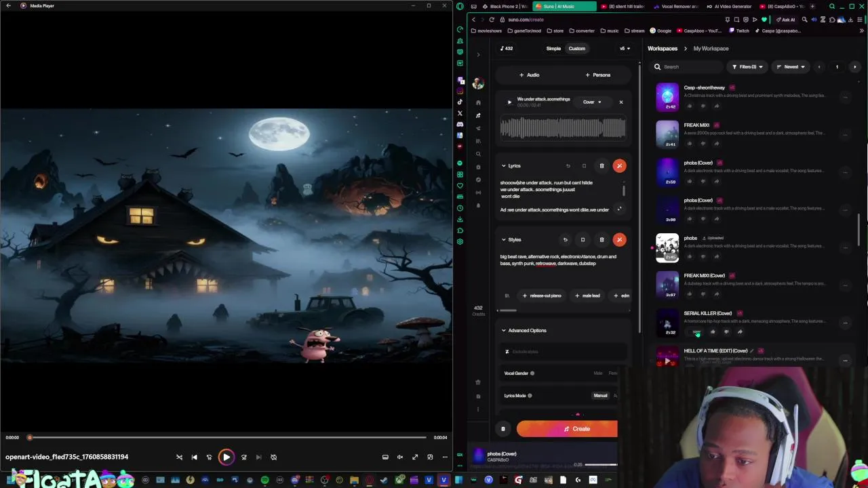Undo lyrics changes

(568, 165)
